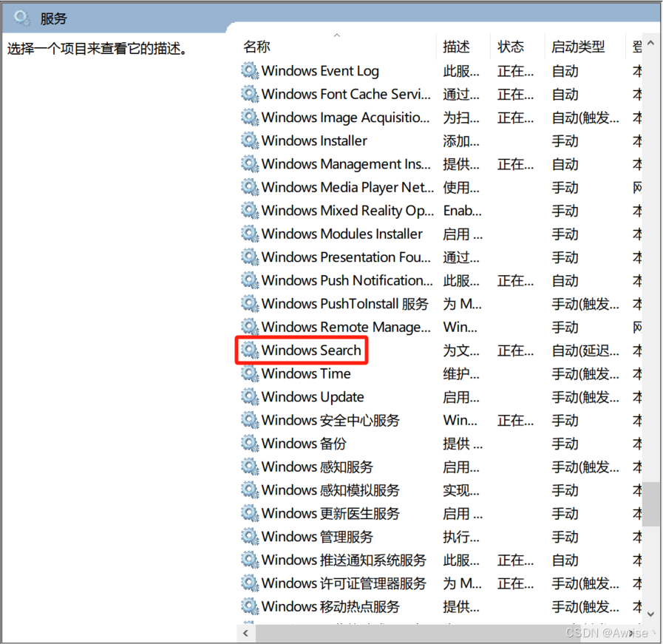Select the Windows Update service name

pos(313,397)
